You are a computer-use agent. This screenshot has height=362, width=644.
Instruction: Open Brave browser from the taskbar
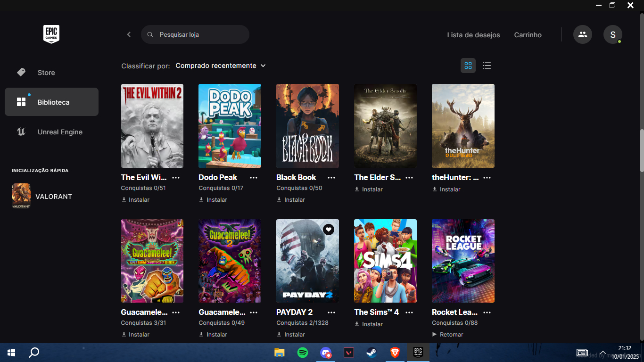click(x=395, y=353)
